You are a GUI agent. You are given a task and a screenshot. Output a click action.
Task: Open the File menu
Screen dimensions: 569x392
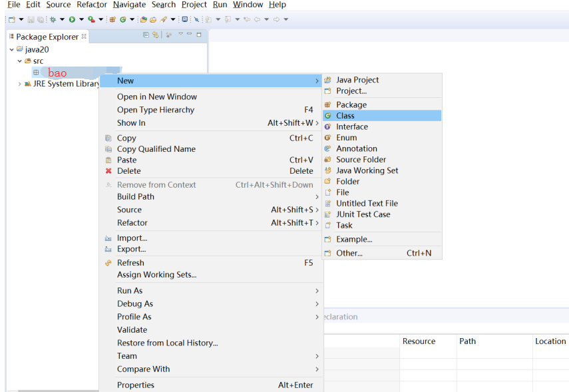tap(14, 5)
